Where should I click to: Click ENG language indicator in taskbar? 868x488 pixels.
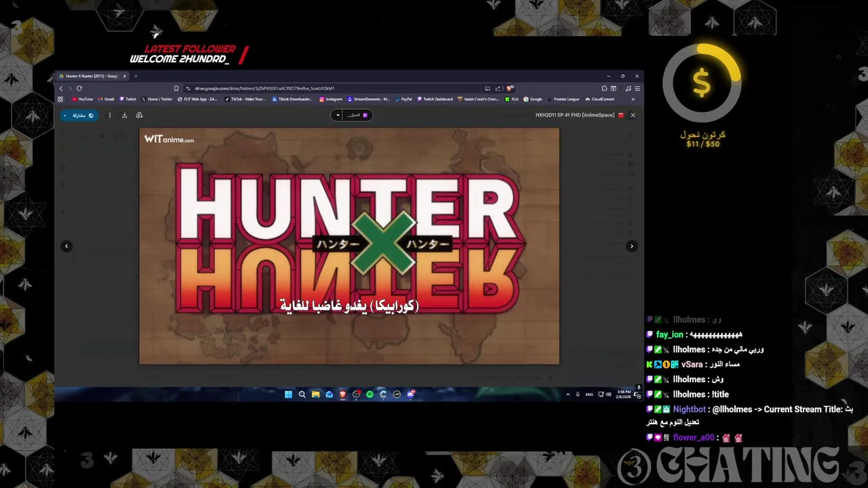pos(589,394)
